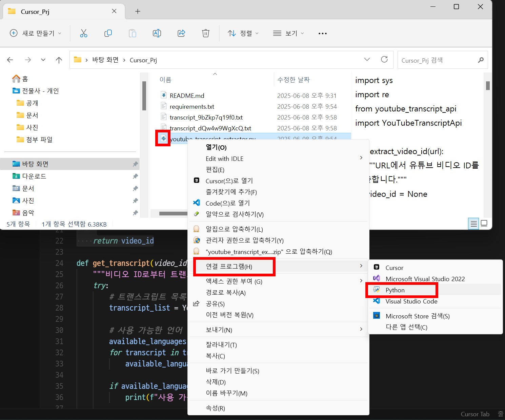This screenshot has width=505, height=420.
Task: Go back with the left arrow
Action: point(10,60)
